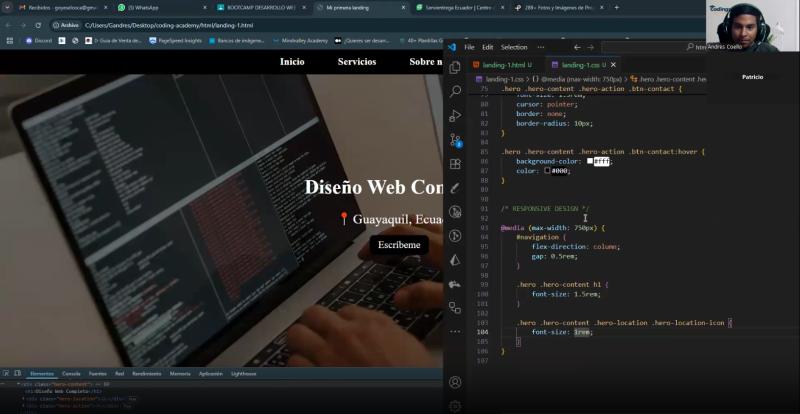The image size is (800, 414).
Task: Click the VS Code logo icon
Action: click(452, 47)
